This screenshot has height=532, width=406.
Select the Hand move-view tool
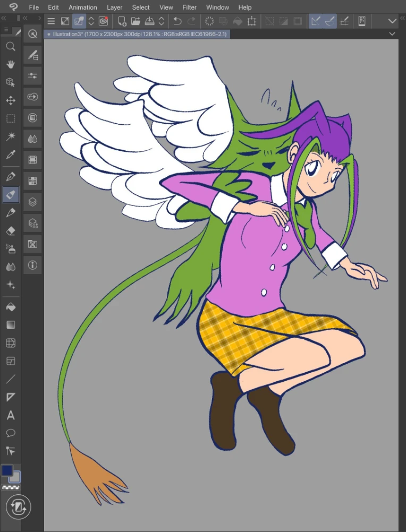(x=11, y=64)
